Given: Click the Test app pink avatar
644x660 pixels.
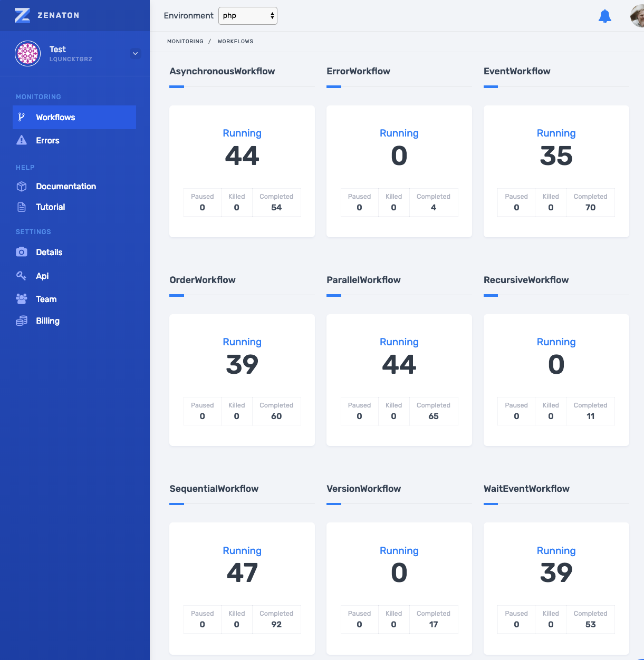Looking at the screenshot, I should pos(28,53).
